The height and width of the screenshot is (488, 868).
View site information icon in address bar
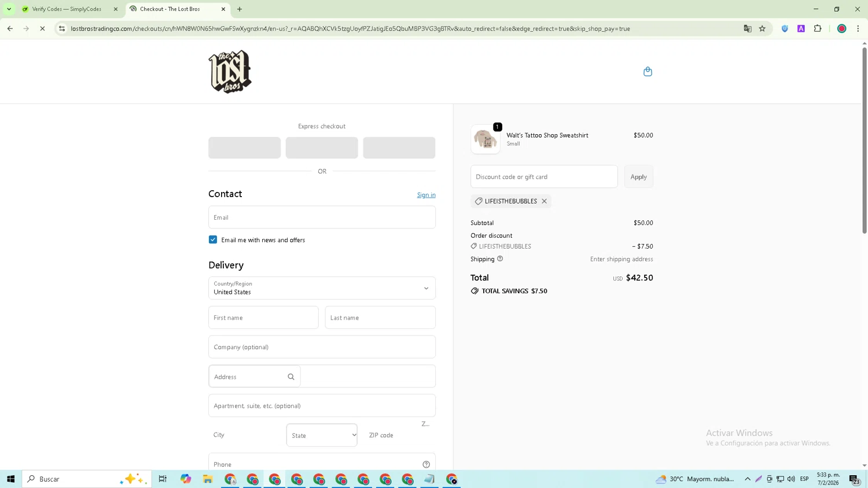(62, 28)
